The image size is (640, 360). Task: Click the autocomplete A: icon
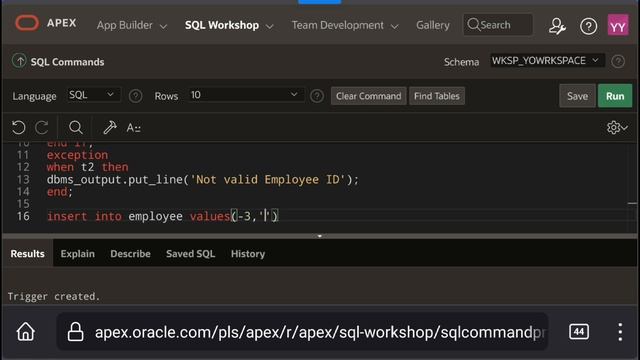coord(133,128)
